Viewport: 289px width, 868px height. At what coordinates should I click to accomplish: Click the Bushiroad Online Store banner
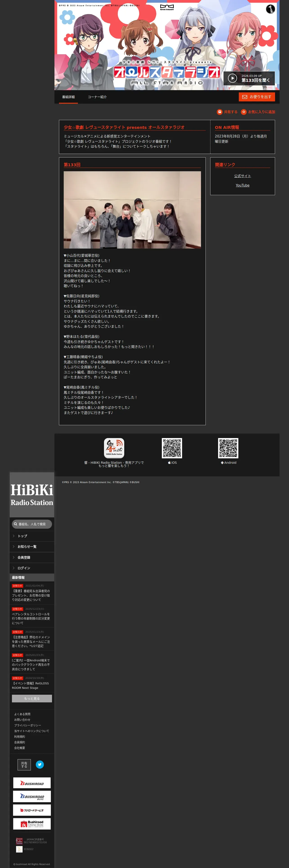click(32, 824)
